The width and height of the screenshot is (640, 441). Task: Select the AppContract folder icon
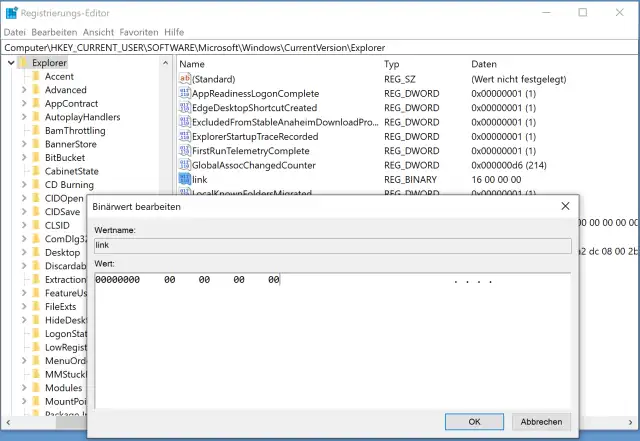point(36,103)
